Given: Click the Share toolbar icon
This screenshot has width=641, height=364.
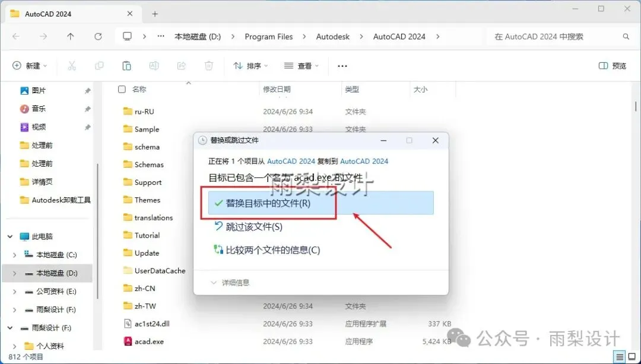Looking at the screenshot, I should [182, 66].
